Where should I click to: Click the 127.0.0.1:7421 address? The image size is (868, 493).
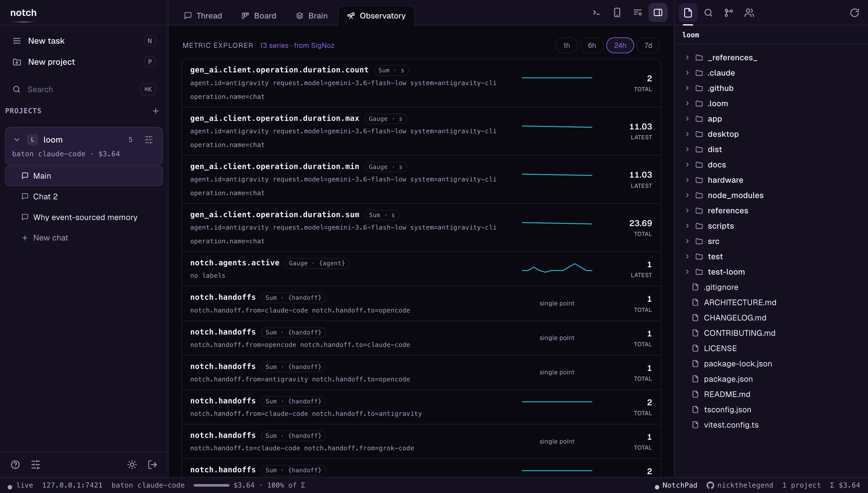(72, 485)
